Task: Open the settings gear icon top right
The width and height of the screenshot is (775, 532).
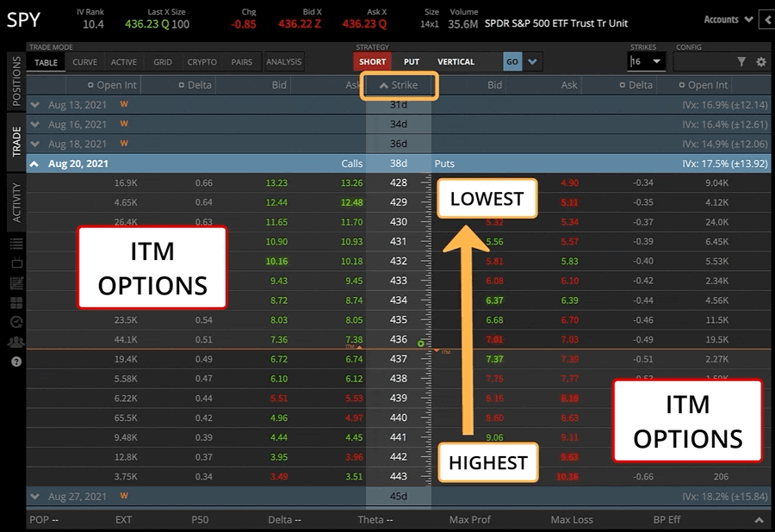Action: (x=761, y=61)
